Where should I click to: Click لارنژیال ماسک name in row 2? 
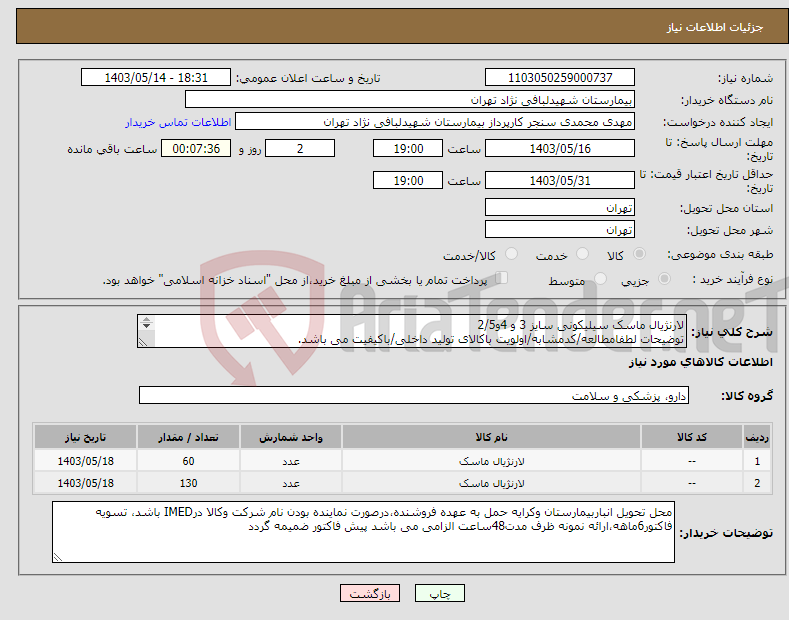492,484
